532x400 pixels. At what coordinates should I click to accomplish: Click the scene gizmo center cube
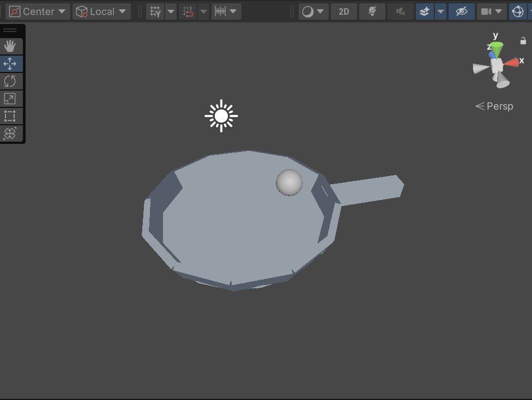497,65
